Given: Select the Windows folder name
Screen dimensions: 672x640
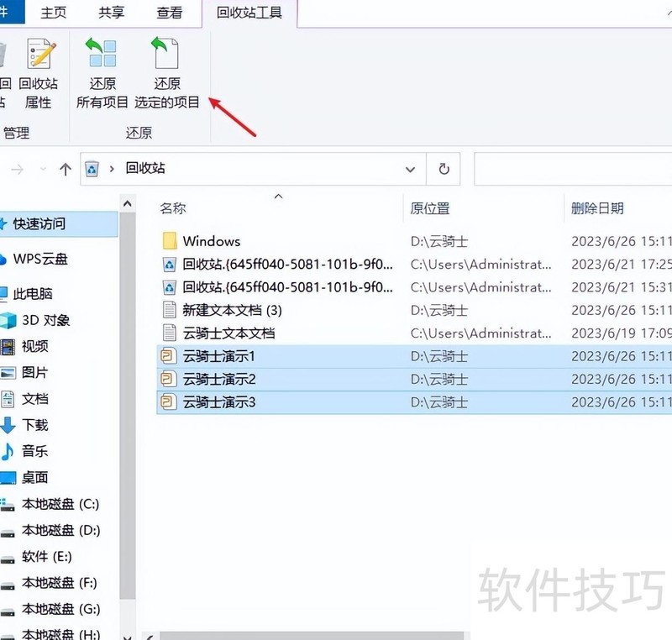Looking at the screenshot, I should tap(212, 241).
